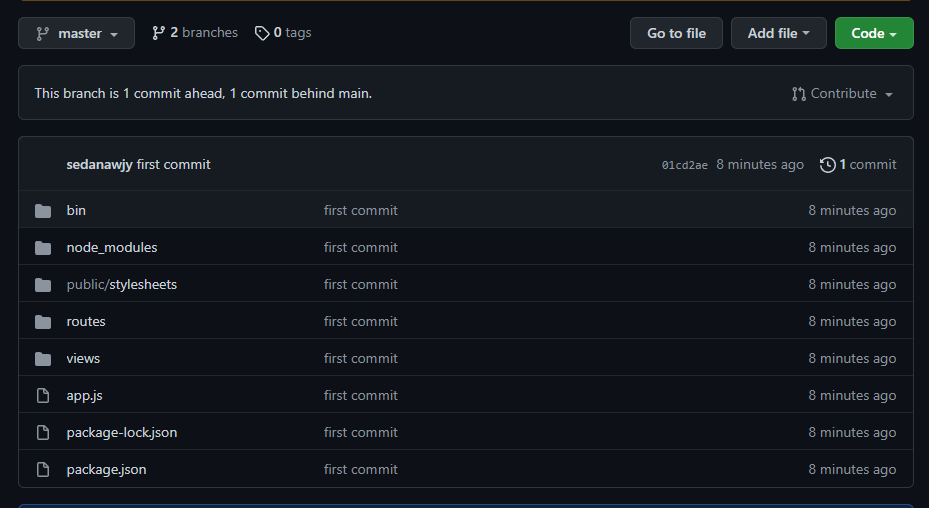Screen dimensions: 929x508
Task: Click the views folder icon
Action: point(43,359)
